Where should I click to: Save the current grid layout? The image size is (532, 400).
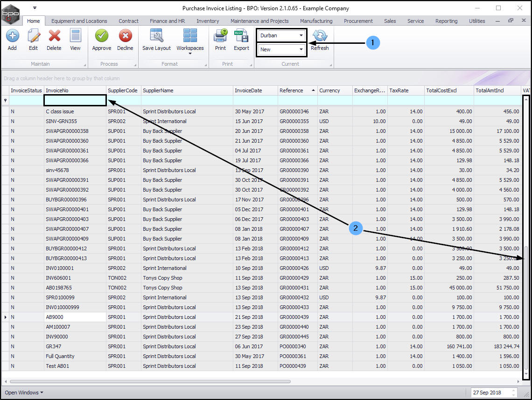pyautogui.click(x=156, y=36)
